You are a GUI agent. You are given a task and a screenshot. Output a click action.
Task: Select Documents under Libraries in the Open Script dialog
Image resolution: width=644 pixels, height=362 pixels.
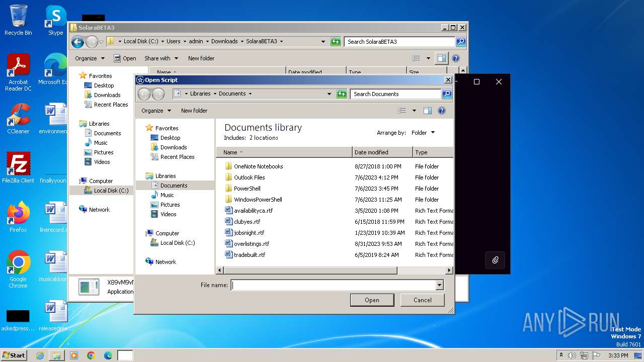click(x=174, y=186)
